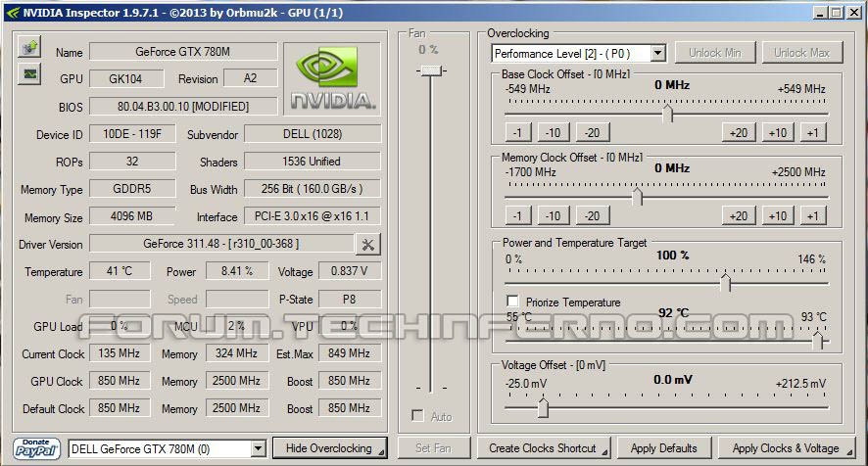Viewport: 868px width, 466px height.
Task: Click the Device ID field 10DE - 119F
Action: point(132,134)
